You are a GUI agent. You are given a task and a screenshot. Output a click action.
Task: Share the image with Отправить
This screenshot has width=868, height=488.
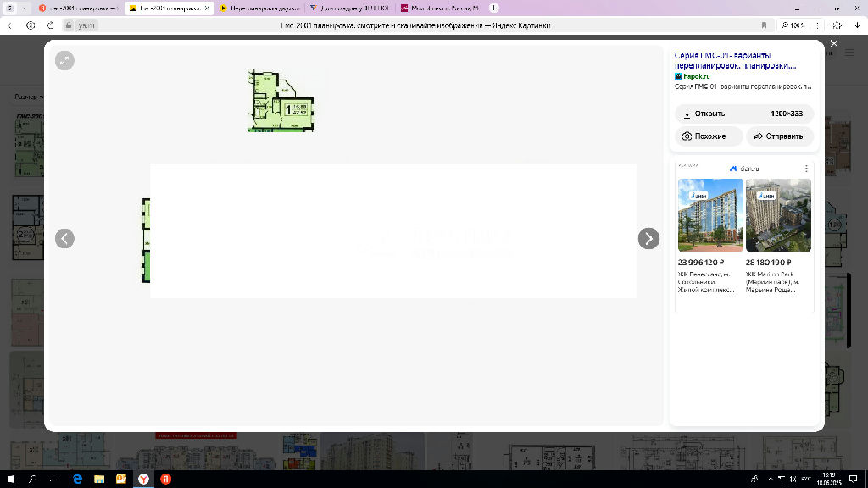780,136
